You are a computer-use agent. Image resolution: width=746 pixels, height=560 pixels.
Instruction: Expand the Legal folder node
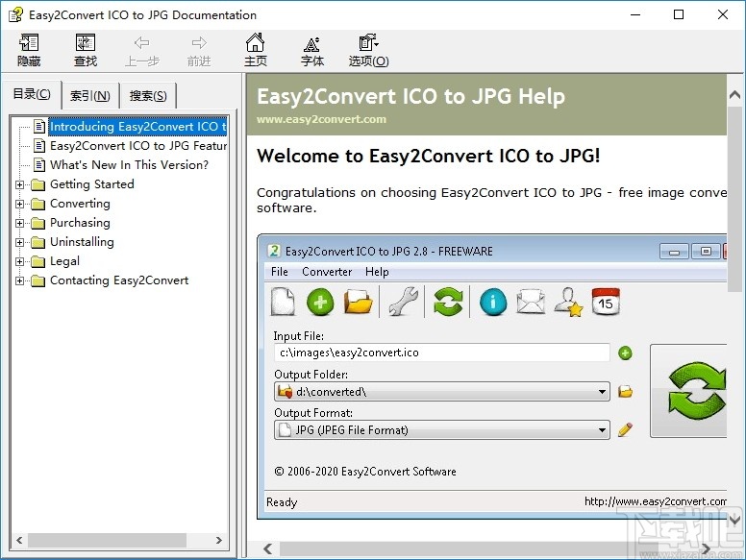[x=19, y=261]
